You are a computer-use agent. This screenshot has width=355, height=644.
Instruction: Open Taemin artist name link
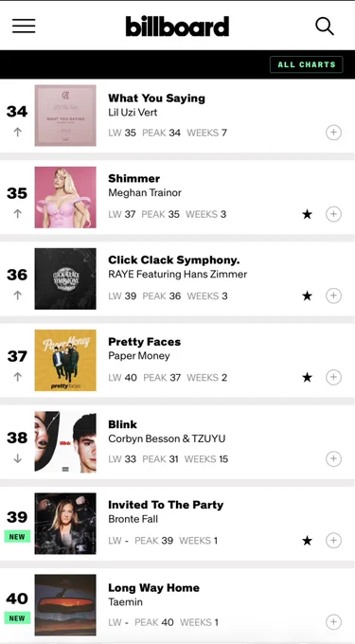[x=126, y=602]
